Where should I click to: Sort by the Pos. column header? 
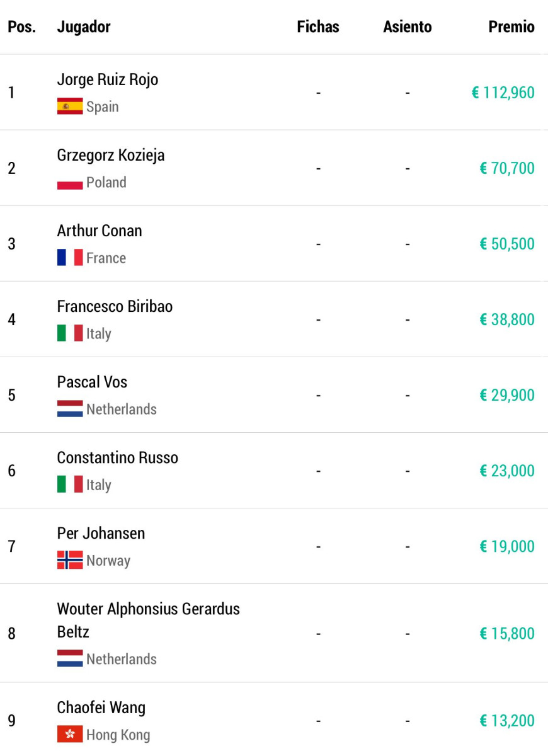22,27
